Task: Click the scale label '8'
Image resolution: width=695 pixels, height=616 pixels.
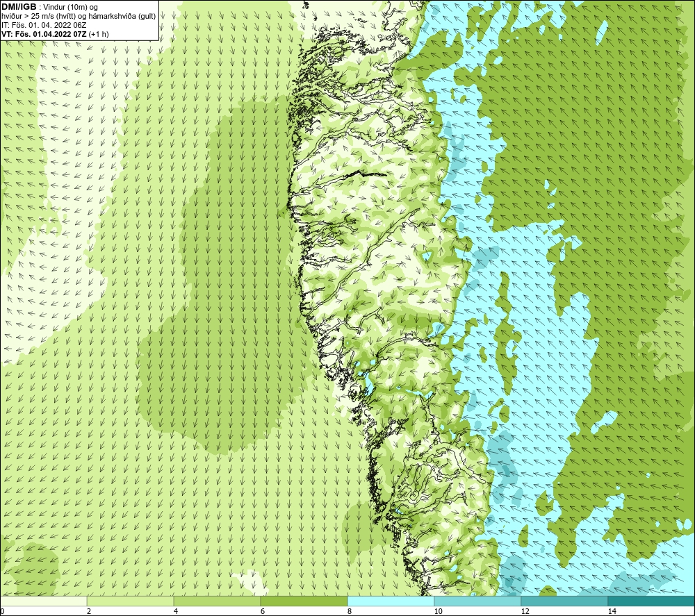Action: (350, 611)
